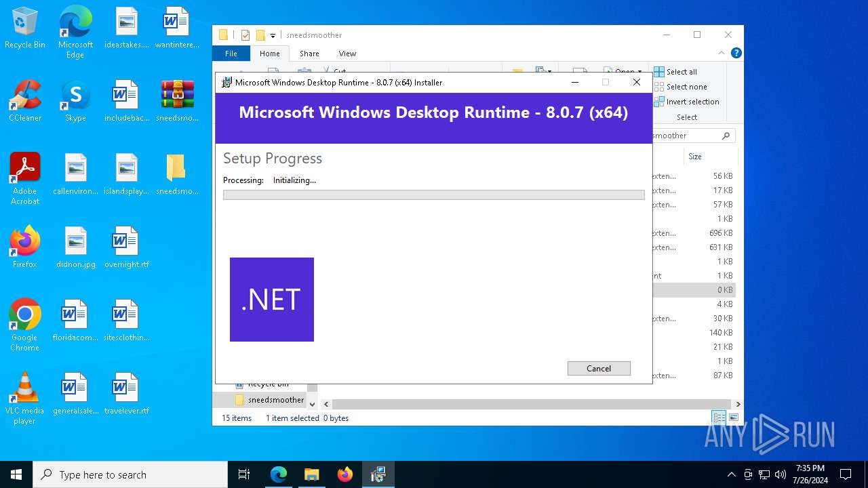Click the .NET logo image
This screenshot has height=488, width=868.
coord(272,300)
